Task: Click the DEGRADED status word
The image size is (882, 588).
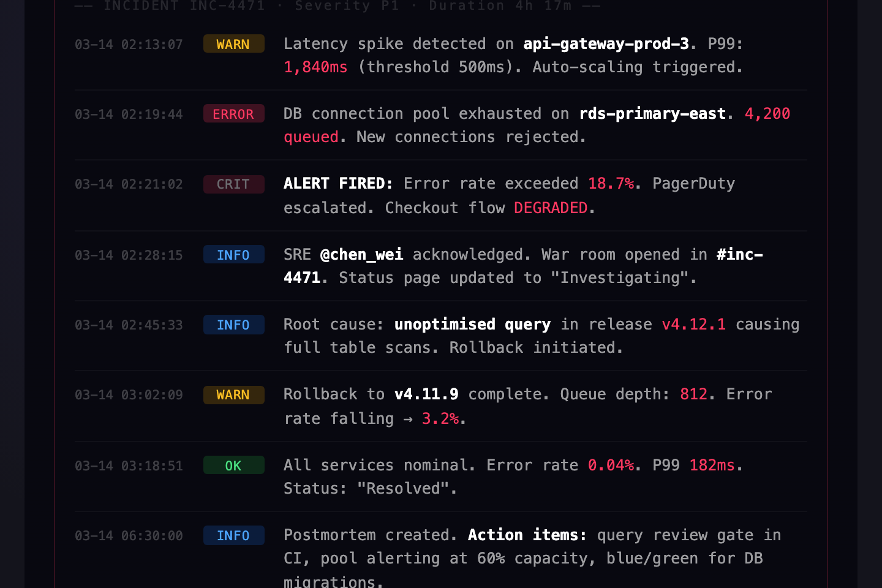Action: click(551, 208)
